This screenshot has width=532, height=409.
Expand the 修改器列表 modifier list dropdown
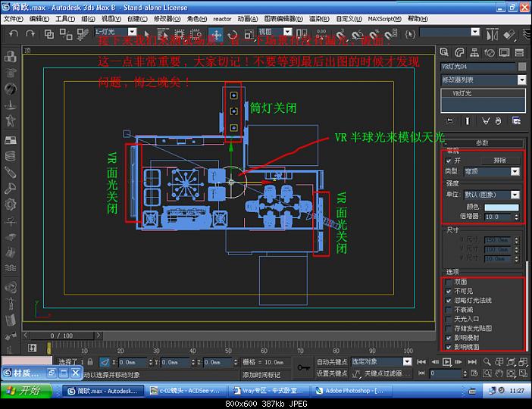click(522, 80)
